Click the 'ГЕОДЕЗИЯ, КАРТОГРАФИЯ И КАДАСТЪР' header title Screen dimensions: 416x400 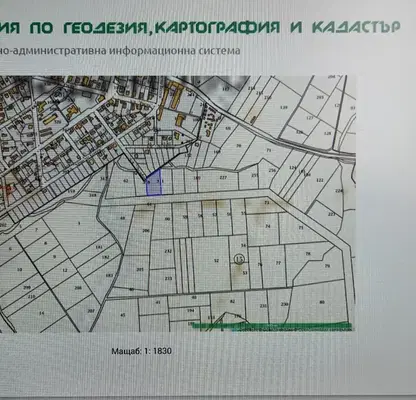(x=232, y=28)
